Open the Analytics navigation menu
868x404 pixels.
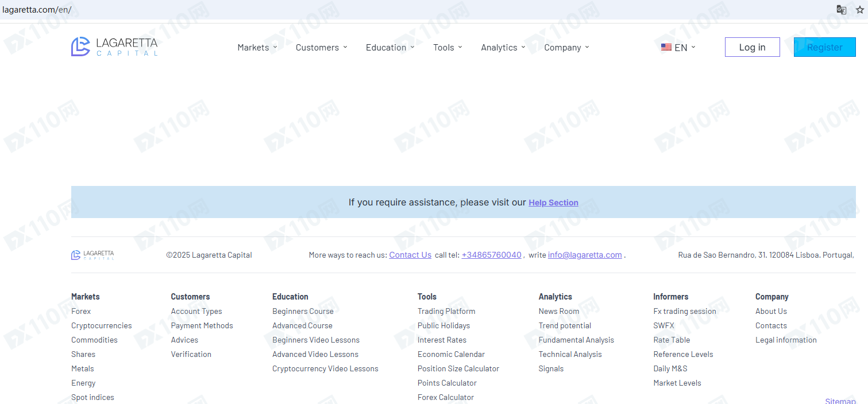pos(503,48)
